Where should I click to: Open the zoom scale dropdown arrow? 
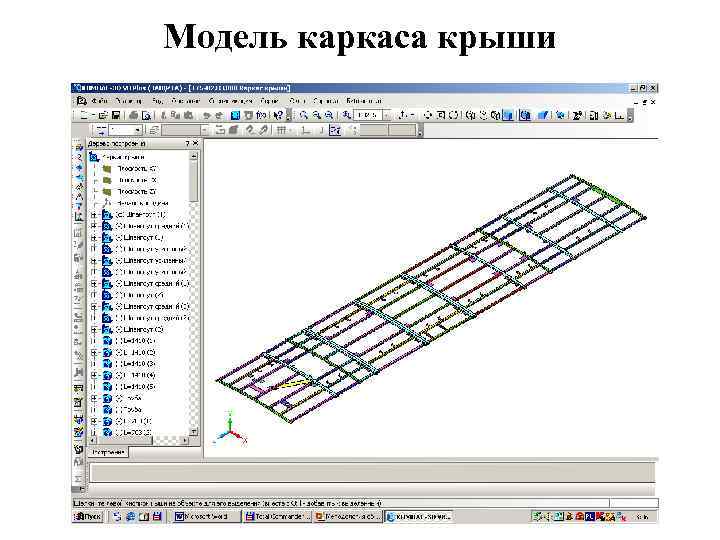[x=388, y=115]
